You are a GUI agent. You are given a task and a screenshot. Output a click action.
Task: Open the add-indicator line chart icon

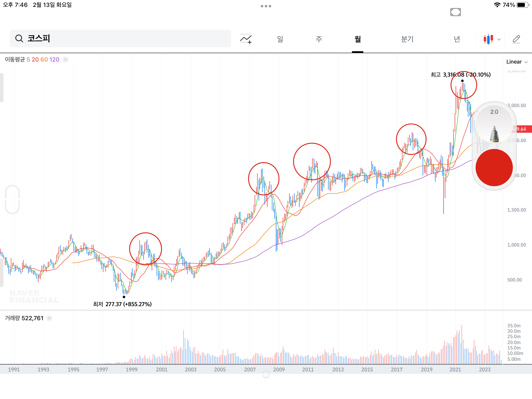246,39
